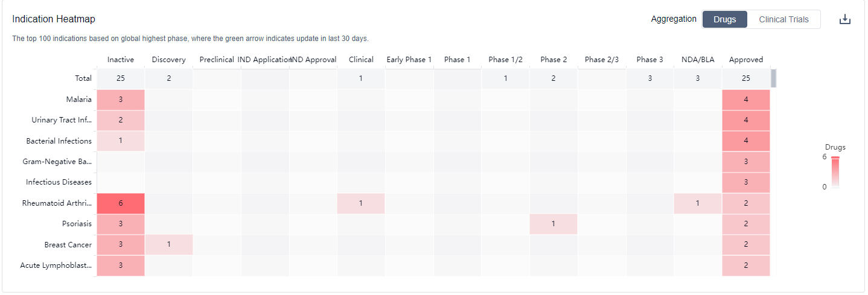868x295 pixels.
Task: Select the Total Inactive cell showing 25
Action: [x=121, y=78]
